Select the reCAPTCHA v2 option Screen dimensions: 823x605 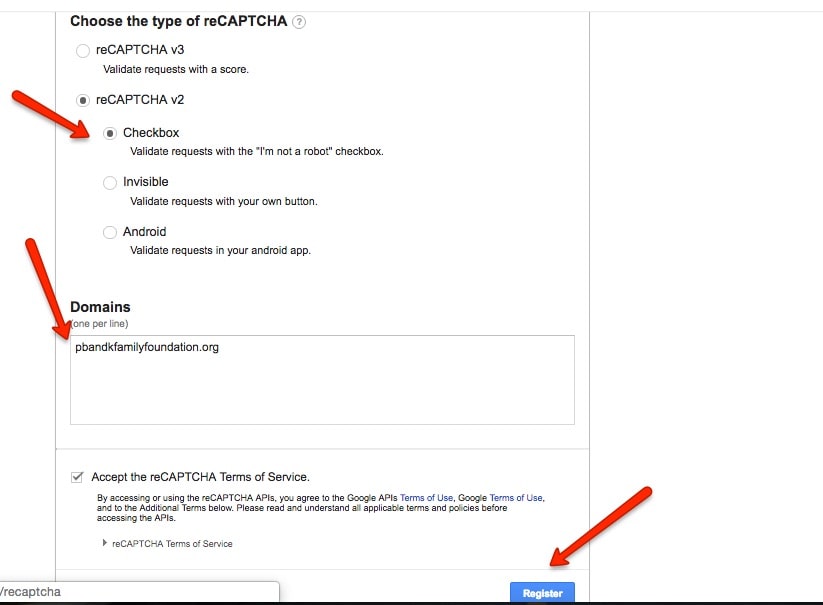tap(83, 100)
